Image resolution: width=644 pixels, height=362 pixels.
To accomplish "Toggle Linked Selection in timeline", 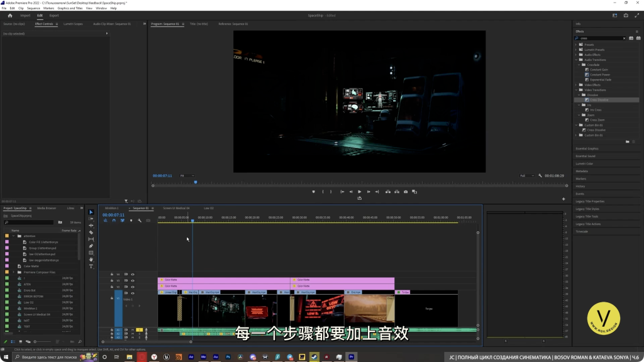I will [x=123, y=221].
